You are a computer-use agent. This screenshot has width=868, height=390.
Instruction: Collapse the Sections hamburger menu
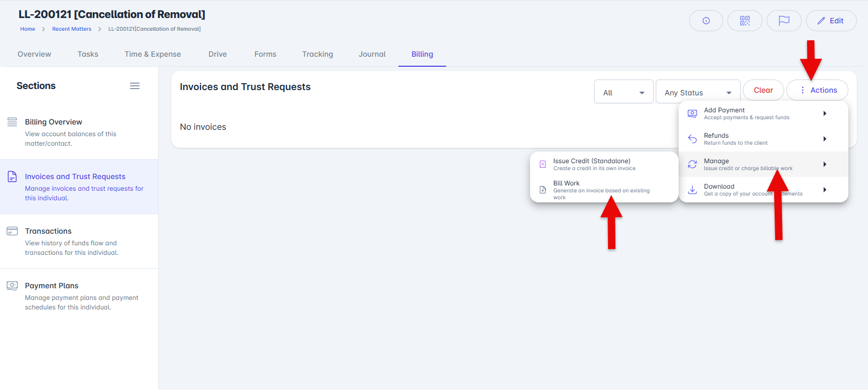(135, 86)
